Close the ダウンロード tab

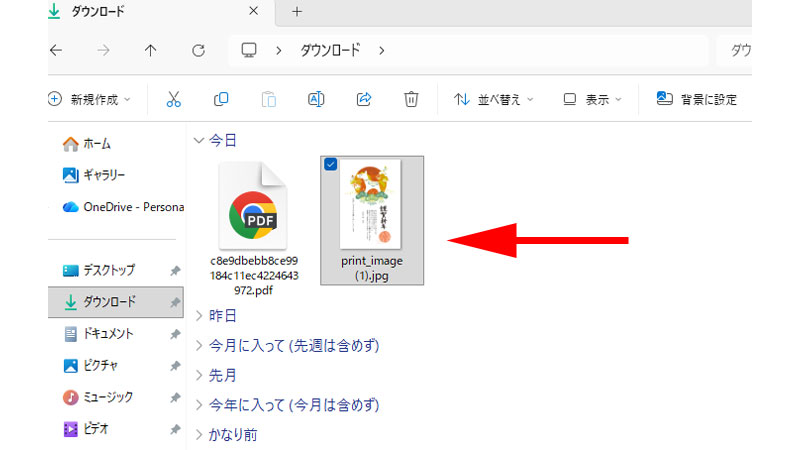point(254,11)
